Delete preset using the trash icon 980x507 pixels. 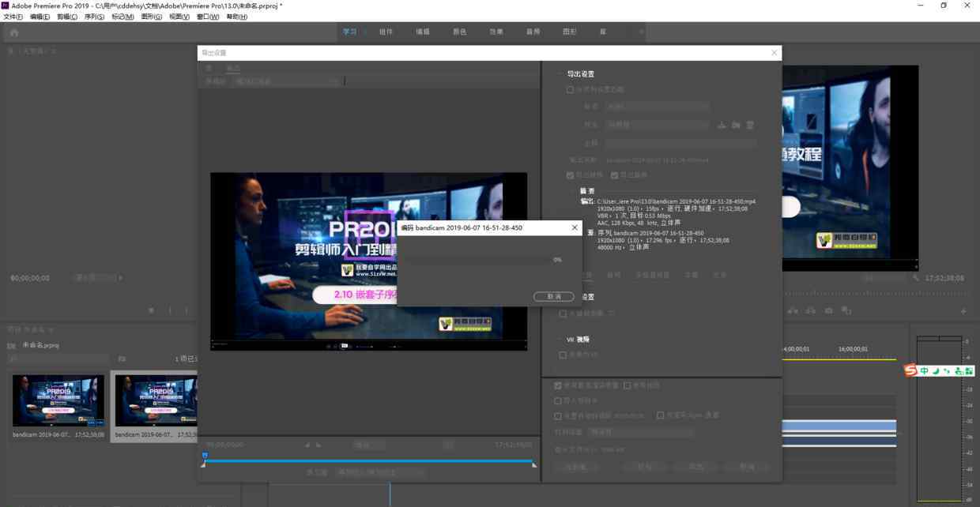pyautogui.click(x=750, y=125)
